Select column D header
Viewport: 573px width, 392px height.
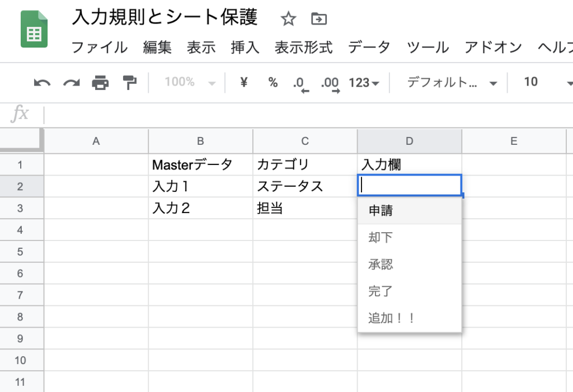(410, 141)
